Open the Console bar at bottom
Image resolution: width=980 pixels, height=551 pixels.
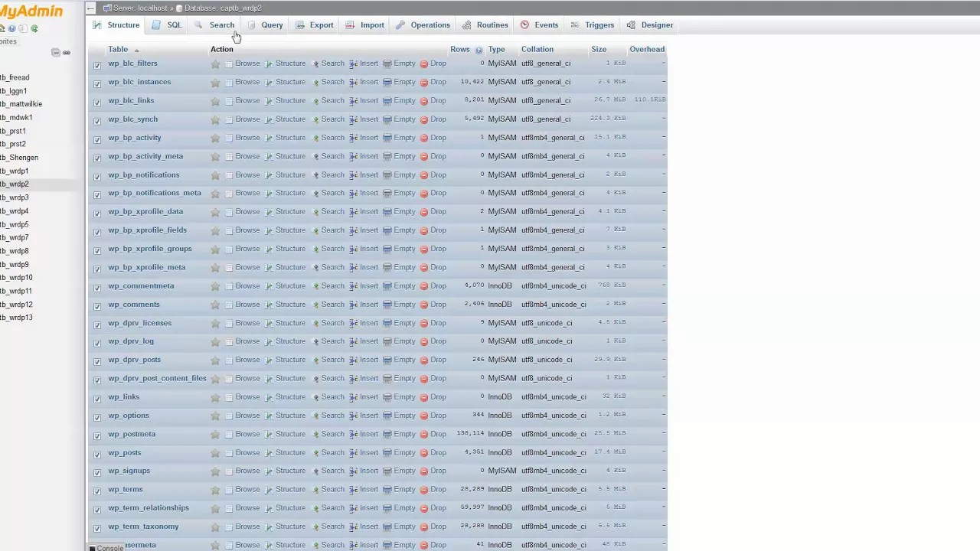point(106,548)
